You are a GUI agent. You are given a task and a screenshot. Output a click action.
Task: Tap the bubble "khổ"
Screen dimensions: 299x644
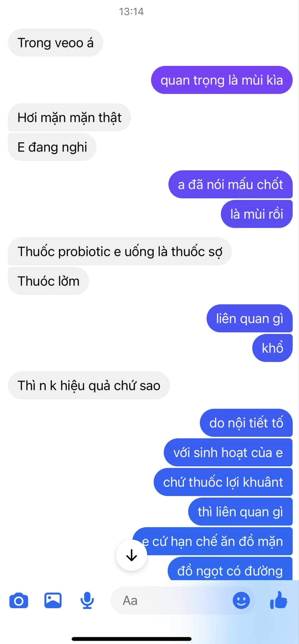point(272,348)
